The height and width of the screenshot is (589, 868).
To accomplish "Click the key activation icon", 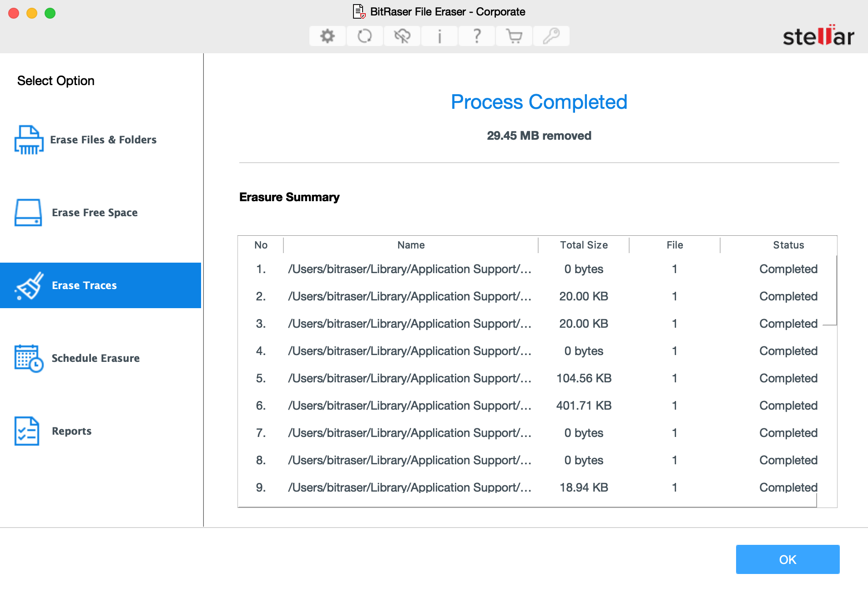I will (x=551, y=36).
